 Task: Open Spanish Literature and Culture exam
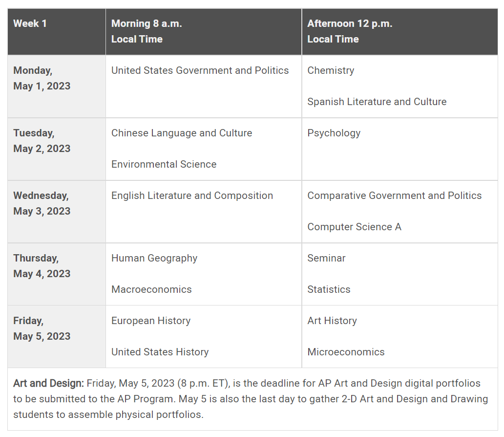tap(377, 102)
